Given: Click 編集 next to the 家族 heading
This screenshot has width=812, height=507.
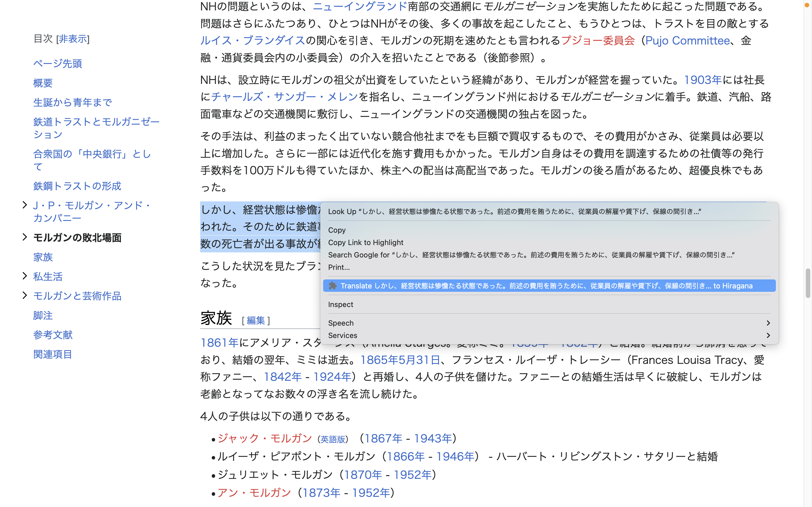Looking at the screenshot, I should [255, 320].
